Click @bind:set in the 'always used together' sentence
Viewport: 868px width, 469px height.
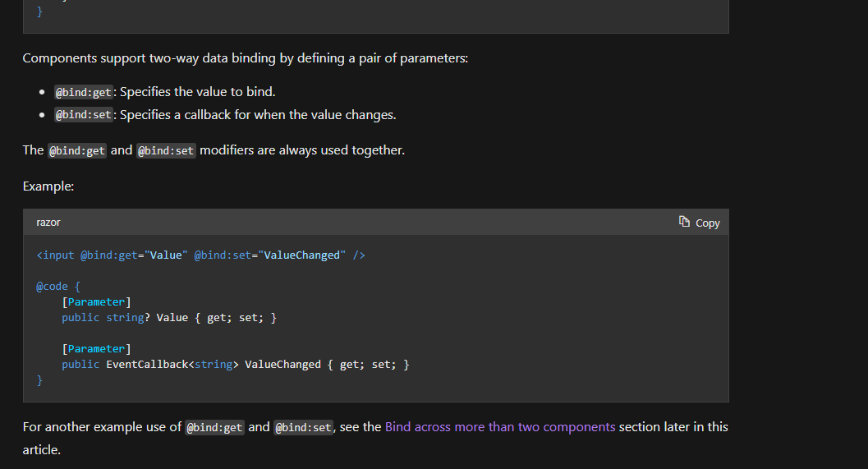(166, 150)
